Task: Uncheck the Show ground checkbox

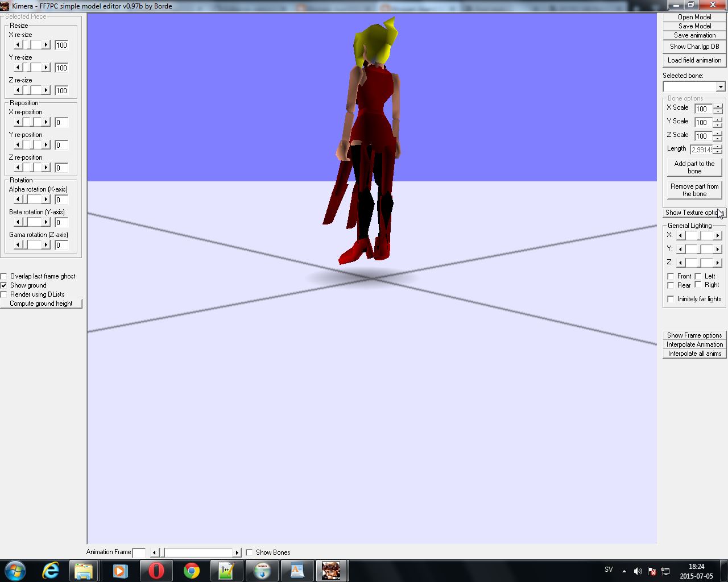Action: 4,285
